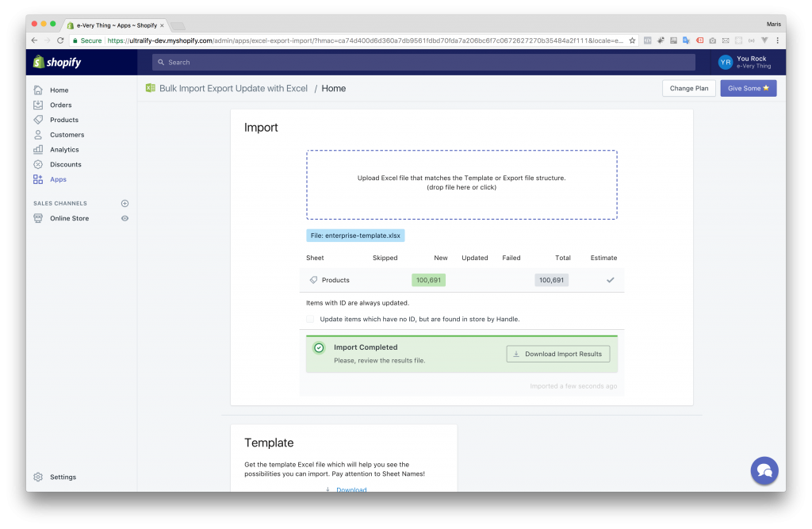
Task: Open the You Rock account menu
Action: 753,62
